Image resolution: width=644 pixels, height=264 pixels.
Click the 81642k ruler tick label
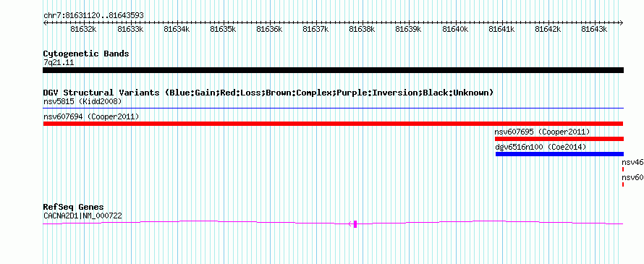point(548,29)
